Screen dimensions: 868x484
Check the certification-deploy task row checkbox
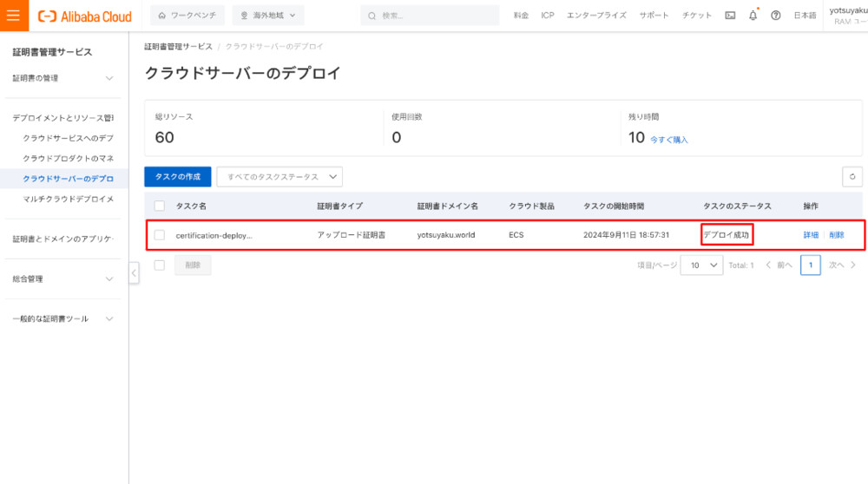pos(160,235)
